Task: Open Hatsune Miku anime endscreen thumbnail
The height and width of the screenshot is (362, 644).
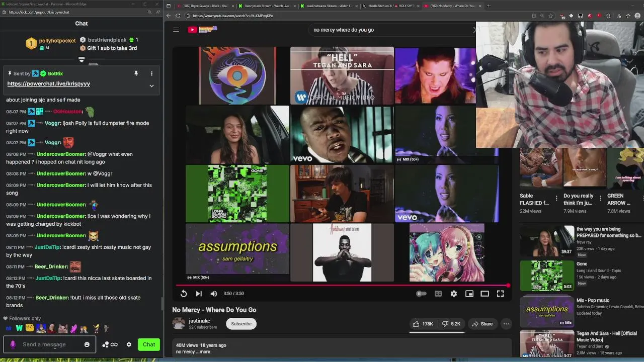Action: point(447,252)
